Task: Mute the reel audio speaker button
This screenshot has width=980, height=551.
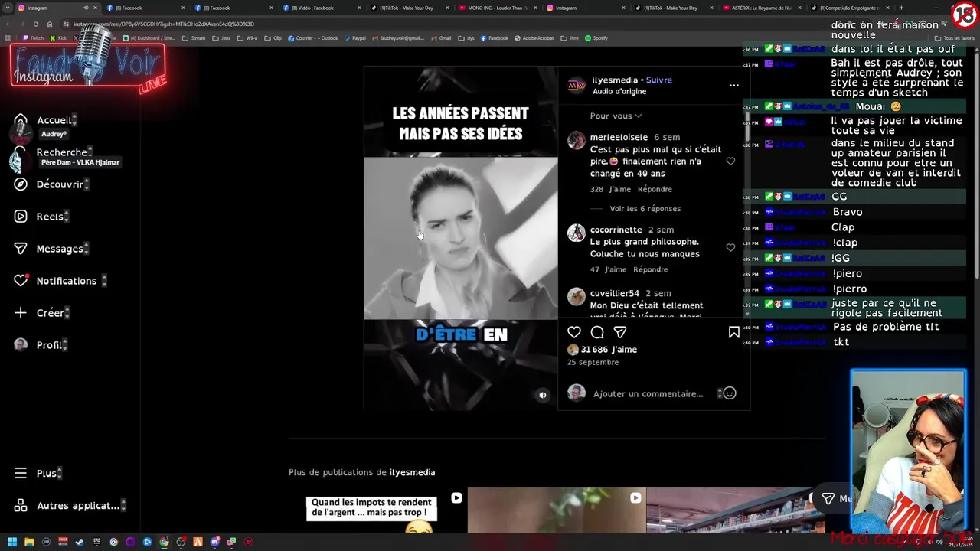Action: [x=543, y=395]
